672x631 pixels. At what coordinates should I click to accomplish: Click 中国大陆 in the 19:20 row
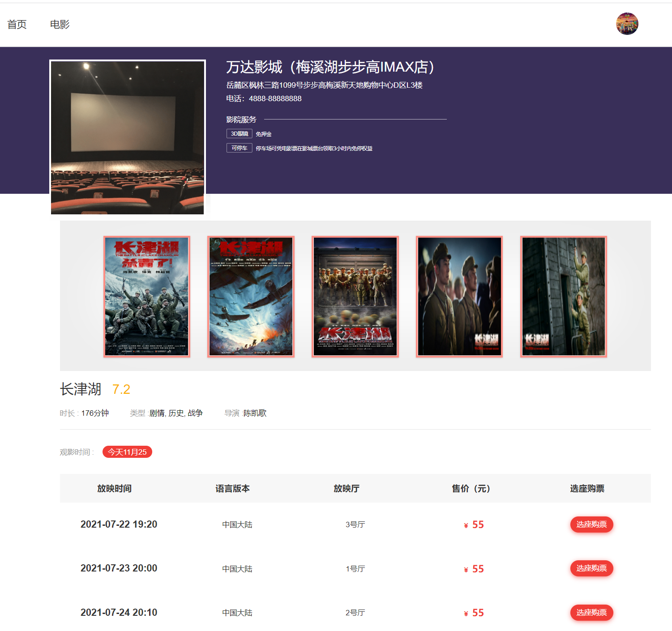pos(237,525)
